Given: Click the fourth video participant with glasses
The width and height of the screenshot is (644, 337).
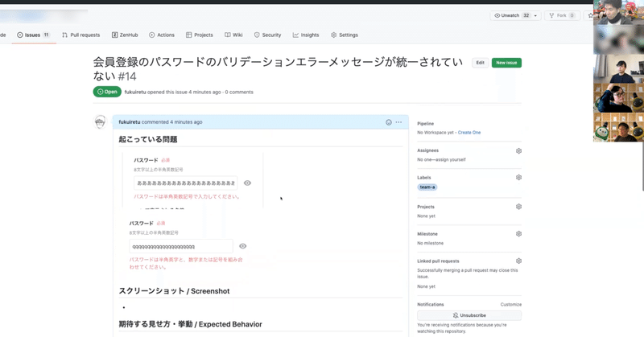Looking at the screenshot, I should point(618,98).
